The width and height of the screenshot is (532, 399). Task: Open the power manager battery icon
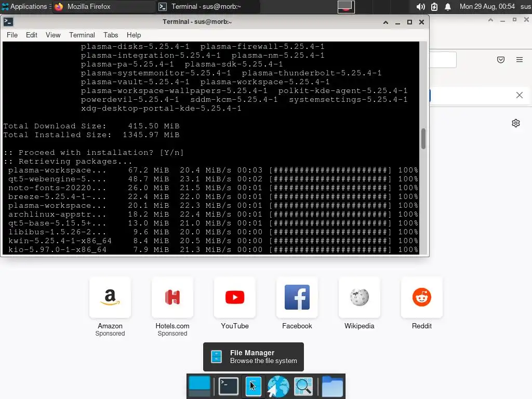click(x=434, y=6)
